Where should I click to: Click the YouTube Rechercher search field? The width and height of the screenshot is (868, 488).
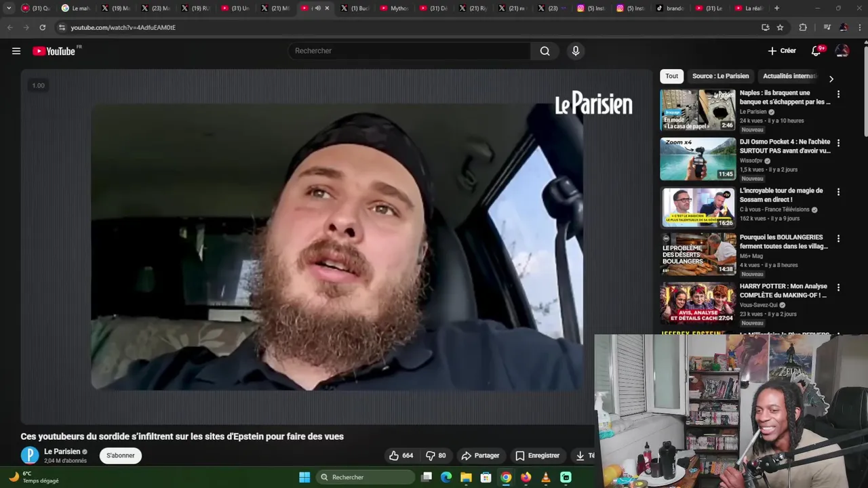tap(410, 51)
